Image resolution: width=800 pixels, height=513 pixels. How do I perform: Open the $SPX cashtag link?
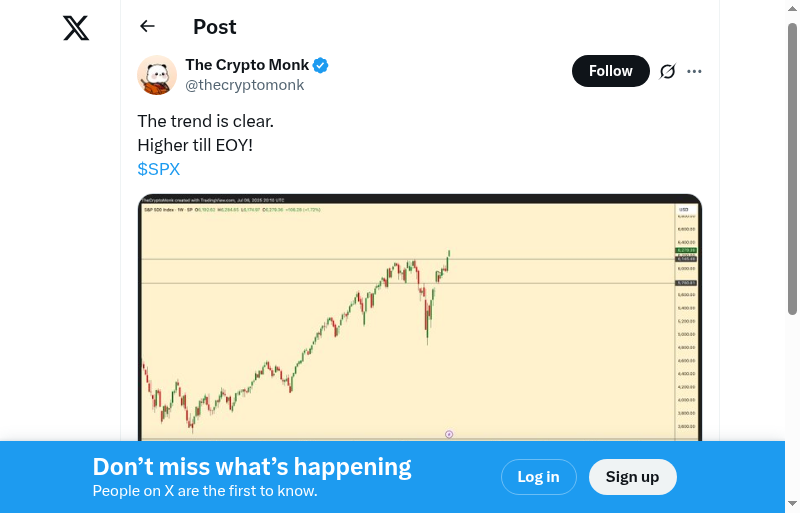coord(159,169)
